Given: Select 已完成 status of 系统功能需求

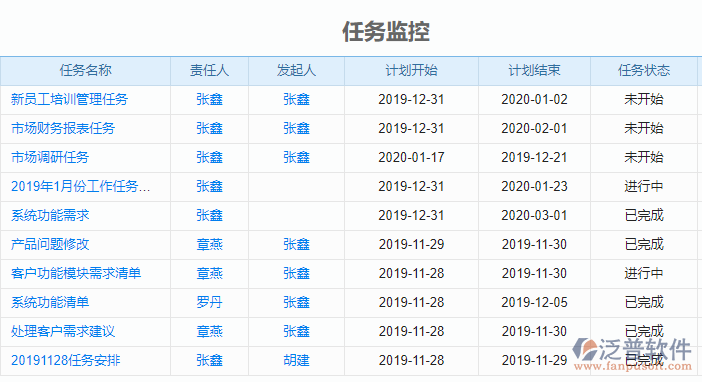Looking at the screenshot, I should click(644, 215).
